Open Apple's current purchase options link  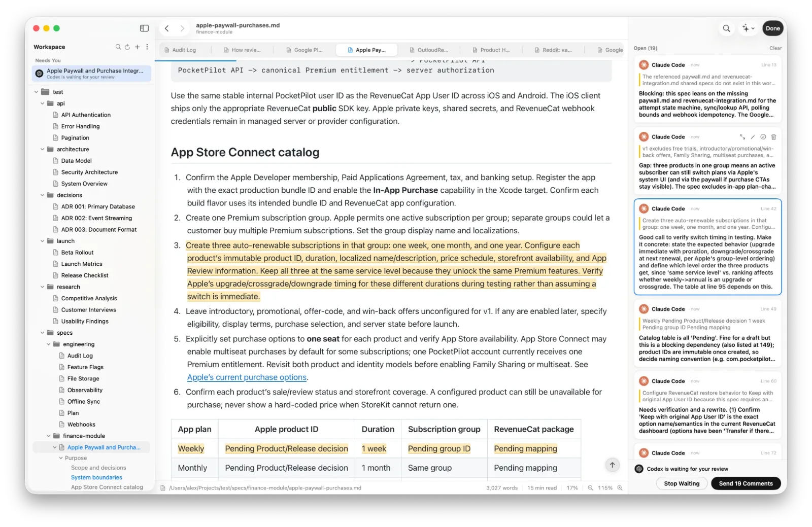coord(247,377)
